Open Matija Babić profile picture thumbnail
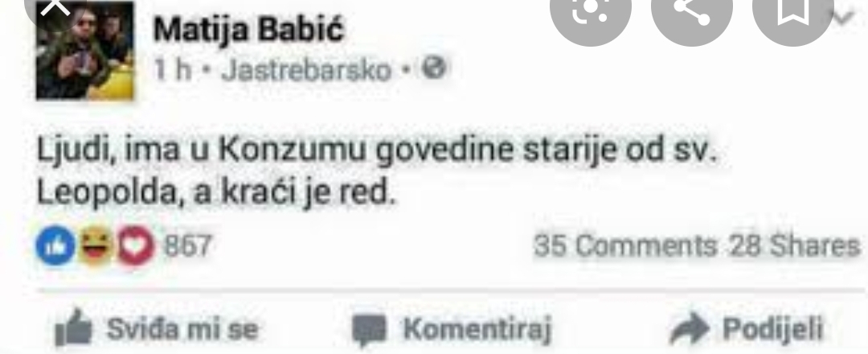868x354 pixels. click(84, 51)
